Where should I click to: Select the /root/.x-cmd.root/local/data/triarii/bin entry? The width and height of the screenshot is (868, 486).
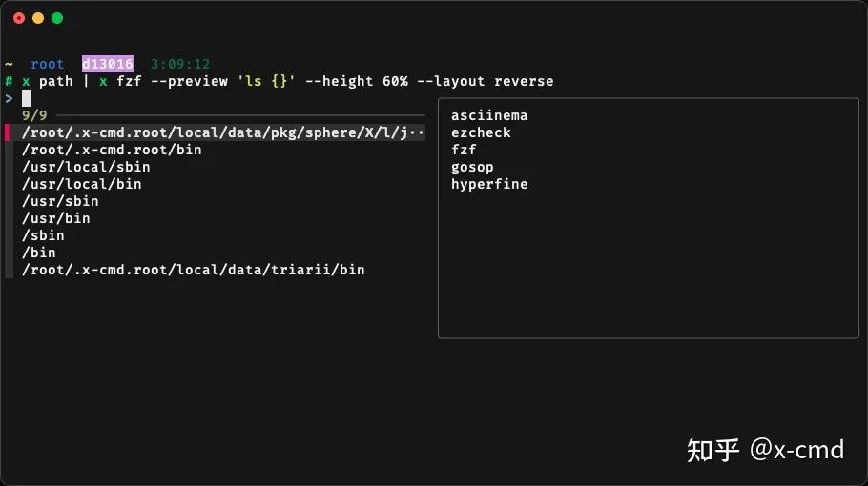193,270
